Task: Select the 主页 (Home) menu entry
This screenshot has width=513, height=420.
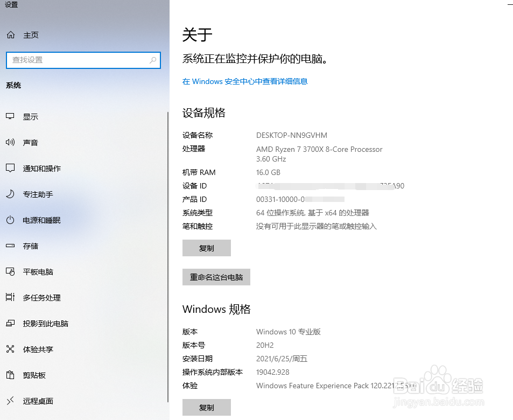Action: [30, 34]
